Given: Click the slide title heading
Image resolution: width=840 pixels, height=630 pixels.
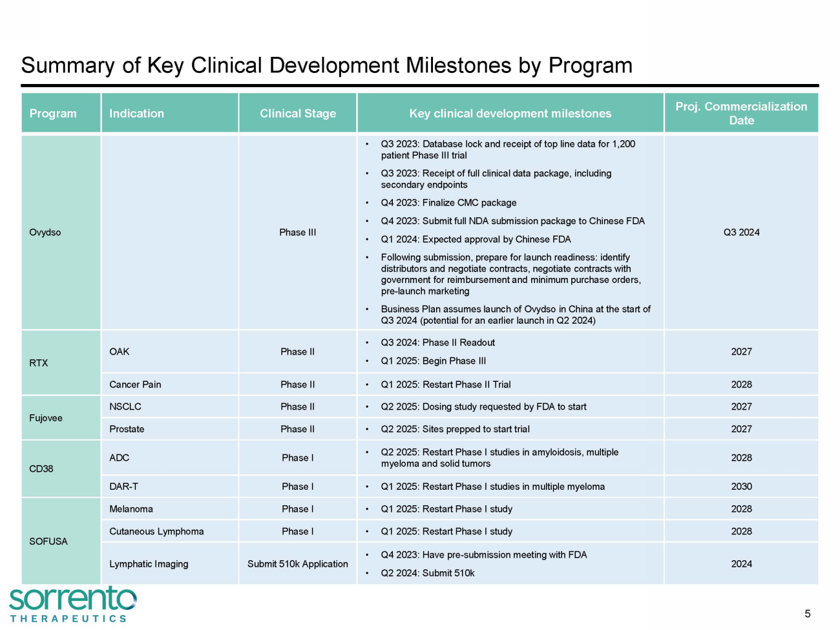Looking at the screenshot, I should click(x=326, y=65).
